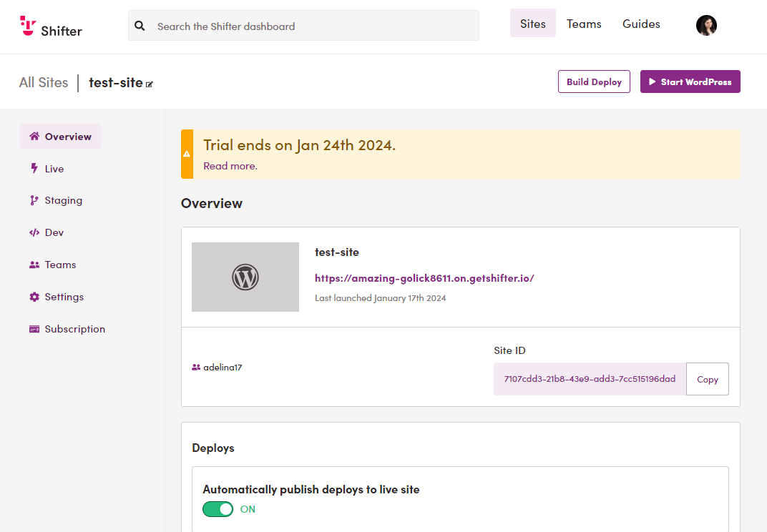Copy the Site ID
767x532 pixels.
coord(707,379)
